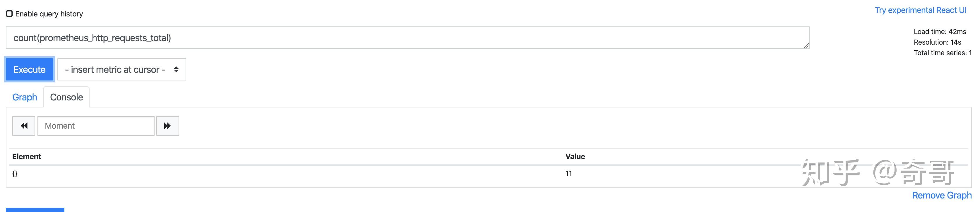Focus the Moment time input field

coord(96,126)
